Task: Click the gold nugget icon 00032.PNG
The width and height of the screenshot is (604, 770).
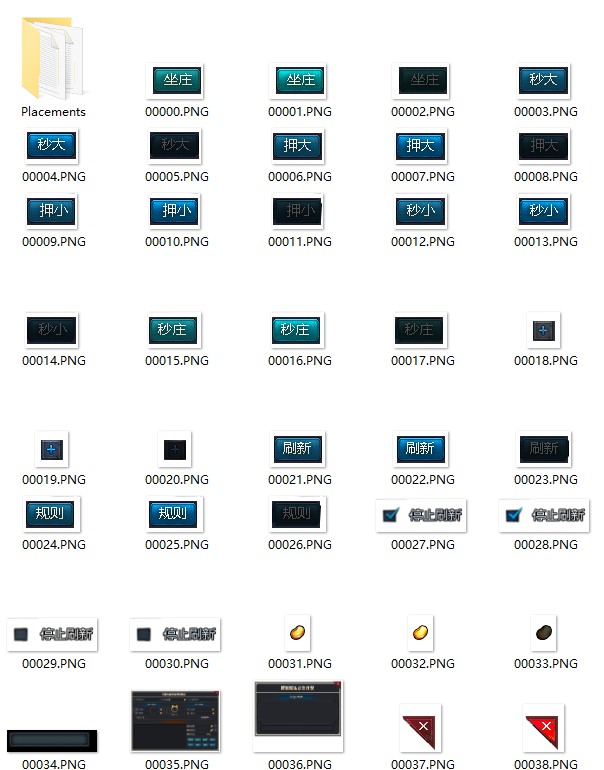Action: (421, 632)
